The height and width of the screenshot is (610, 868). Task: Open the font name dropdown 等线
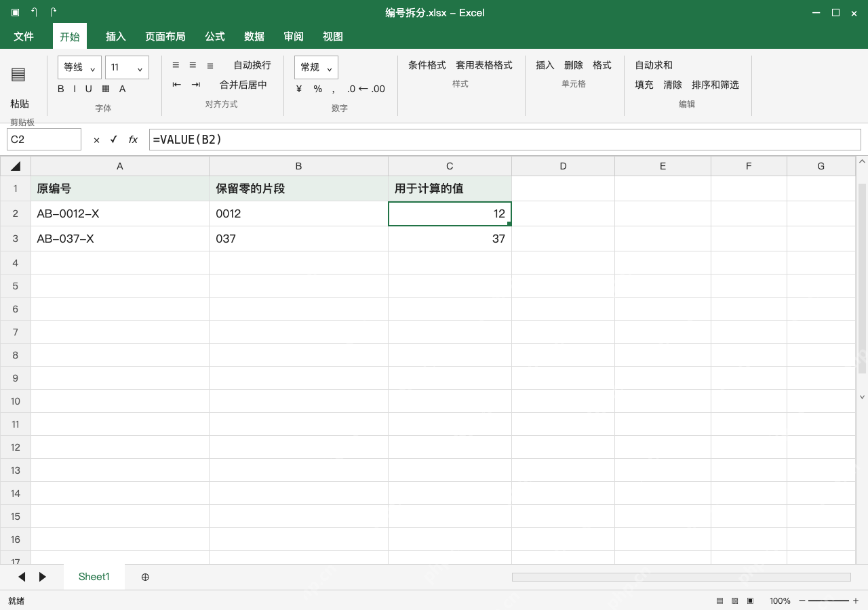[79, 67]
